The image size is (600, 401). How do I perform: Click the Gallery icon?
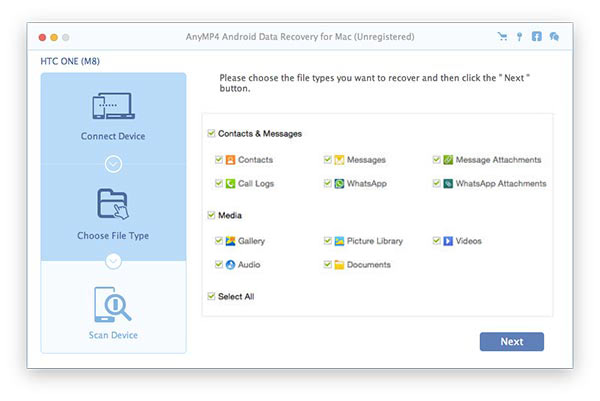[230, 241]
